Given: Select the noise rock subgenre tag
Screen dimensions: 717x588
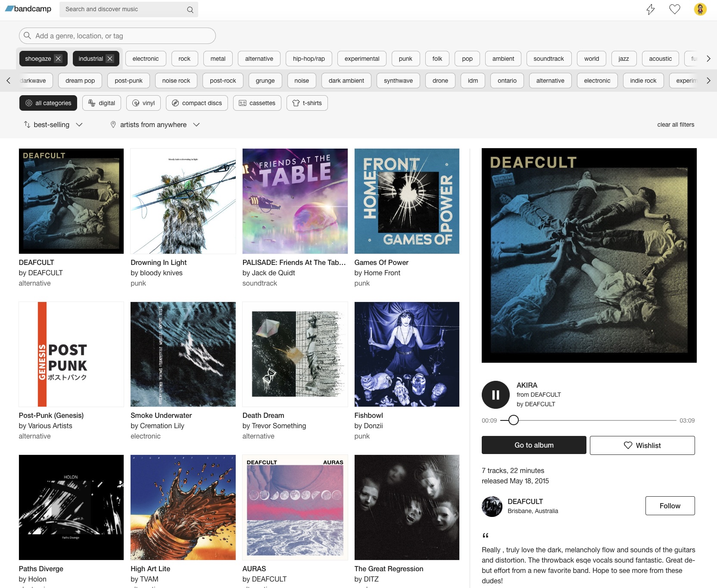Looking at the screenshot, I should (x=176, y=81).
